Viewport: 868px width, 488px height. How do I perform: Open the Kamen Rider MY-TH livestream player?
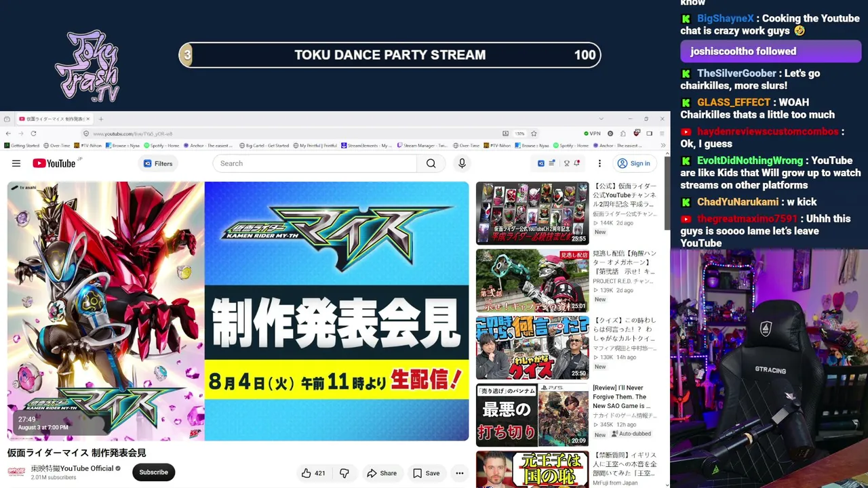238,311
